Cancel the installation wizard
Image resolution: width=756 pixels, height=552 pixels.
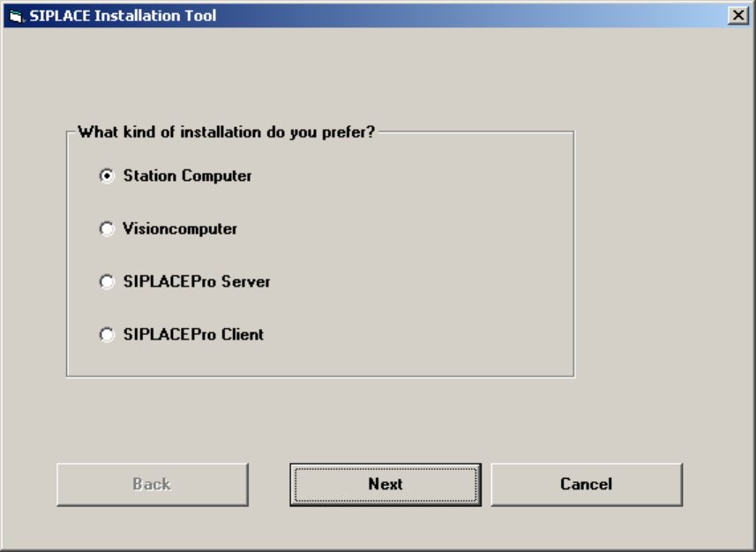[x=586, y=484]
